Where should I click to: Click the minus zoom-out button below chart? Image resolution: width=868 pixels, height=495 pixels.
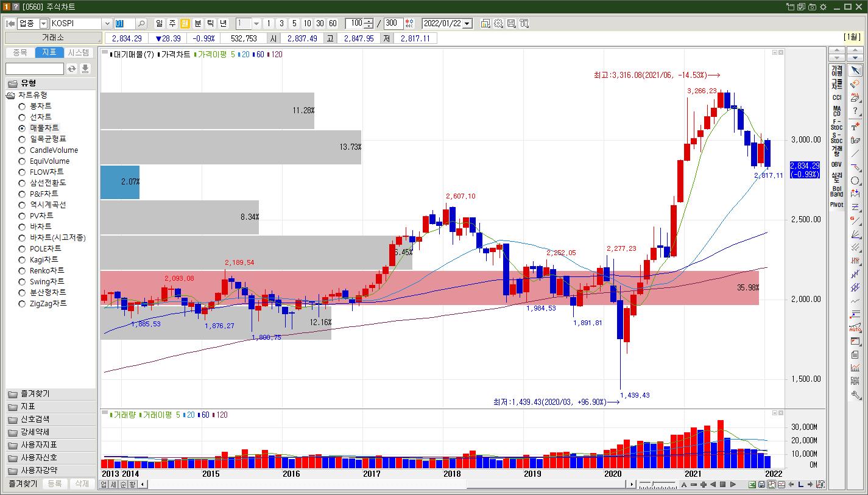694,485
